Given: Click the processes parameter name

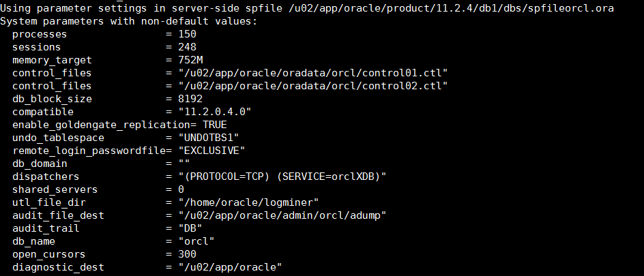Looking at the screenshot, I should [x=39, y=33].
